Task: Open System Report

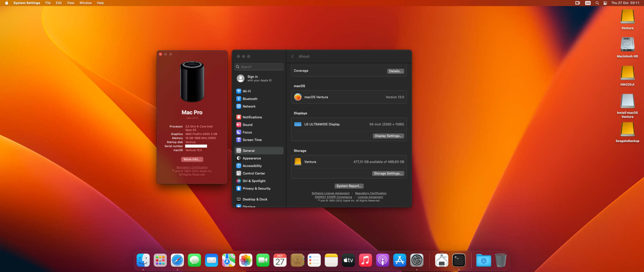Action: click(349, 186)
